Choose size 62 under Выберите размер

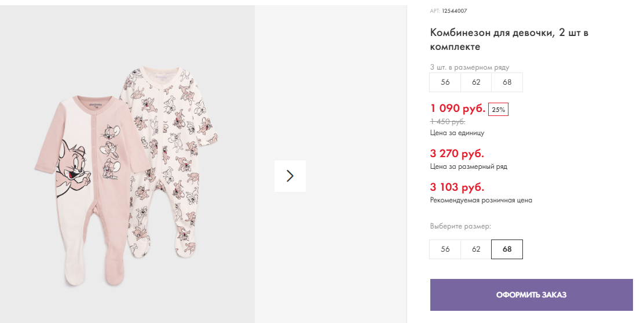(476, 249)
